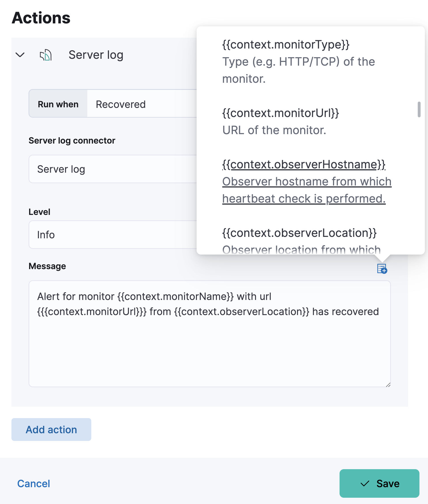Click the Server log connector icon

click(46, 55)
